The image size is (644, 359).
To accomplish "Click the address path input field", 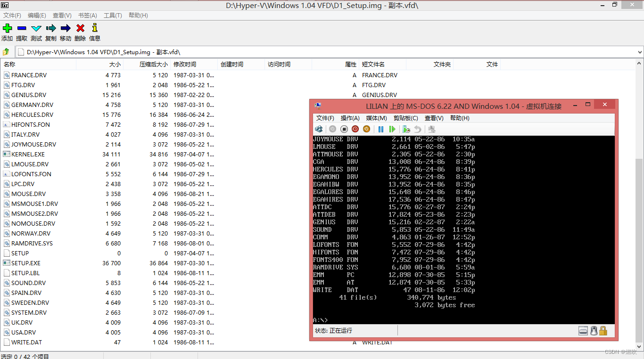I will pyautogui.click(x=325, y=52).
